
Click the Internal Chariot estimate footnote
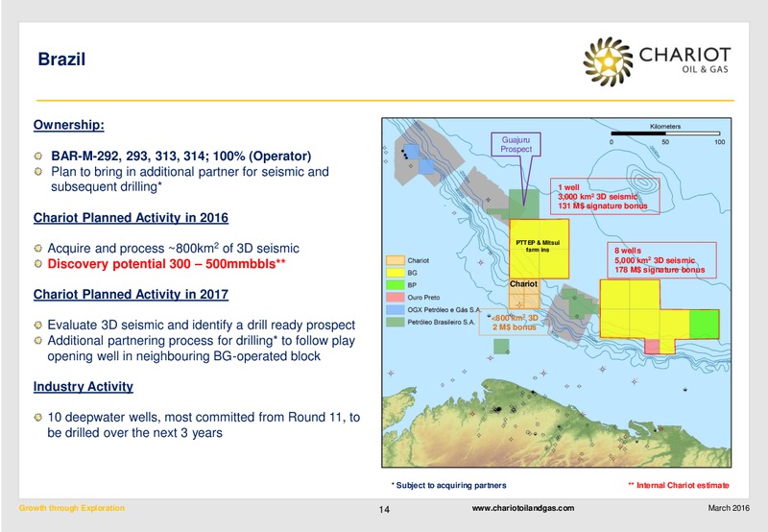pyautogui.click(x=679, y=486)
